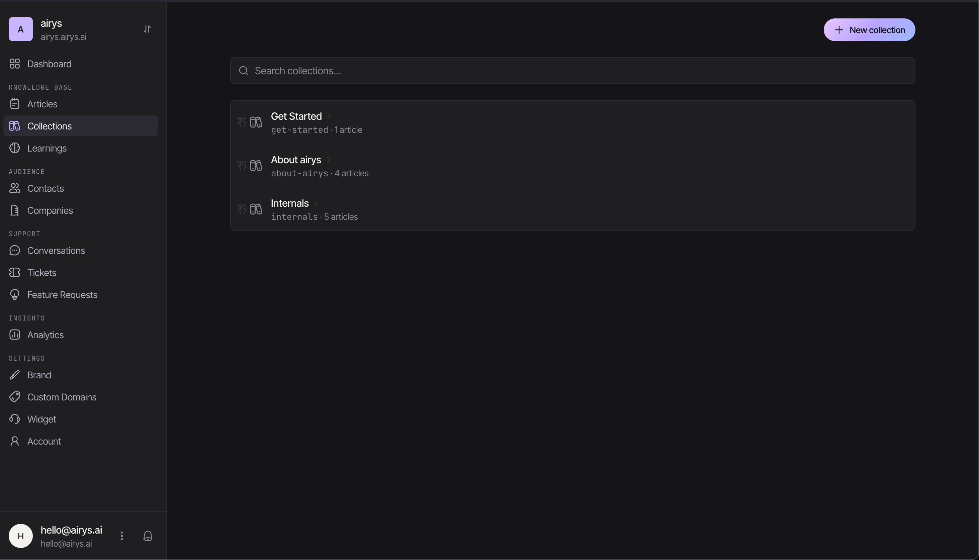Click the airys workspace avatar
Viewport: 979px width, 560px height.
21,29
